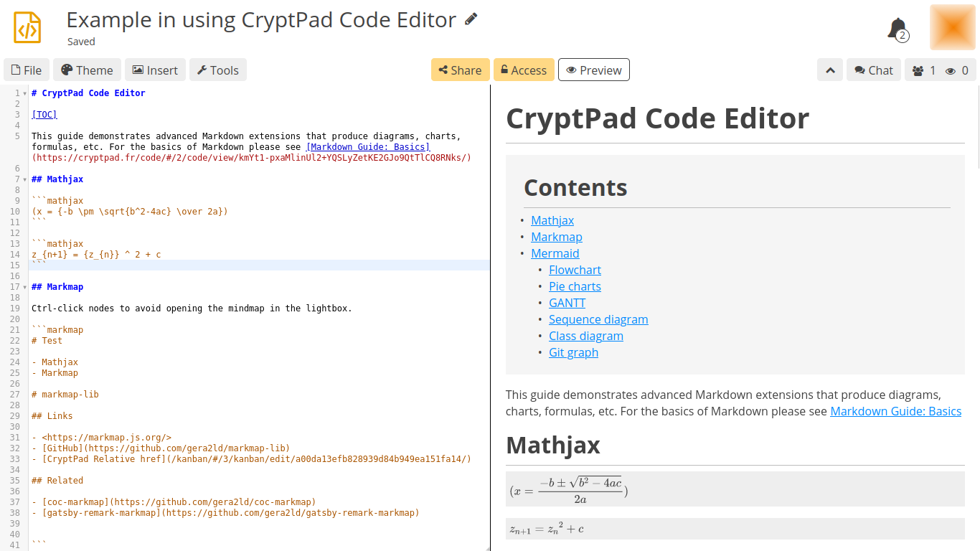Click the '# Test' line in the editor

[47, 341]
